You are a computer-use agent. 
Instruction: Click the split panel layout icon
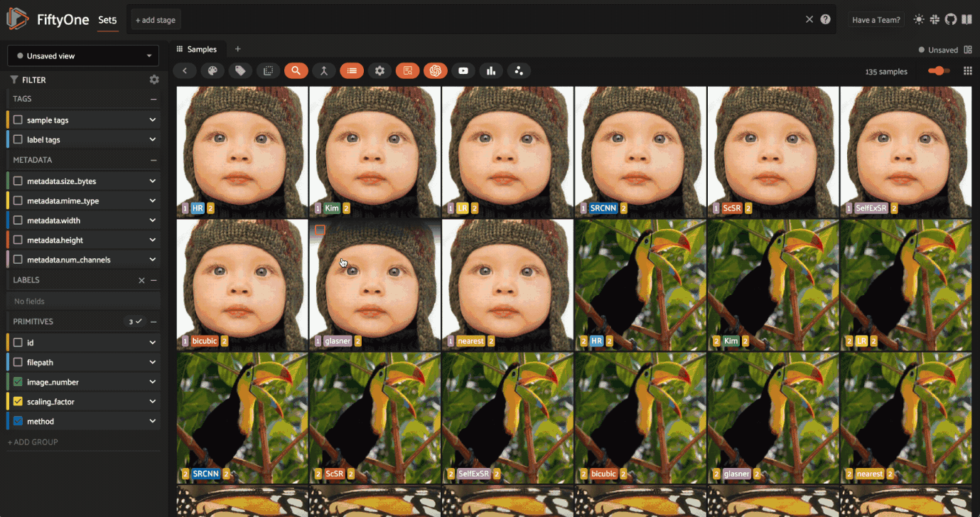(x=967, y=50)
